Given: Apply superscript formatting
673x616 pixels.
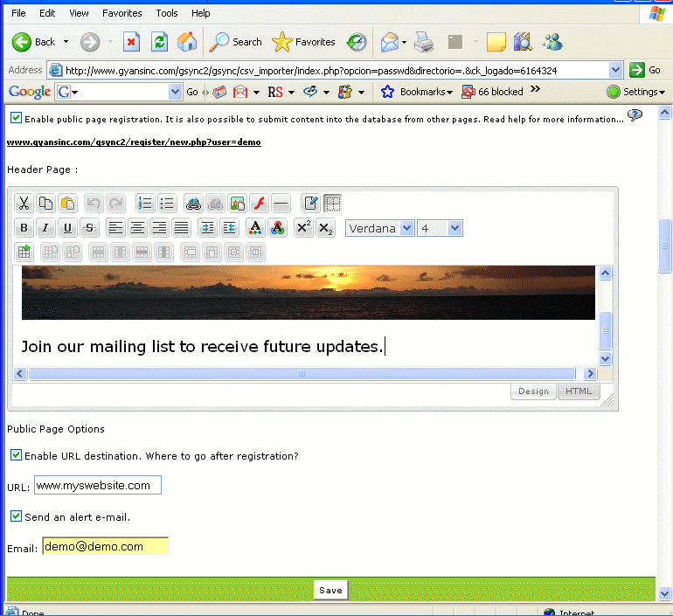Looking at the screenshot, I should (303, 228).
